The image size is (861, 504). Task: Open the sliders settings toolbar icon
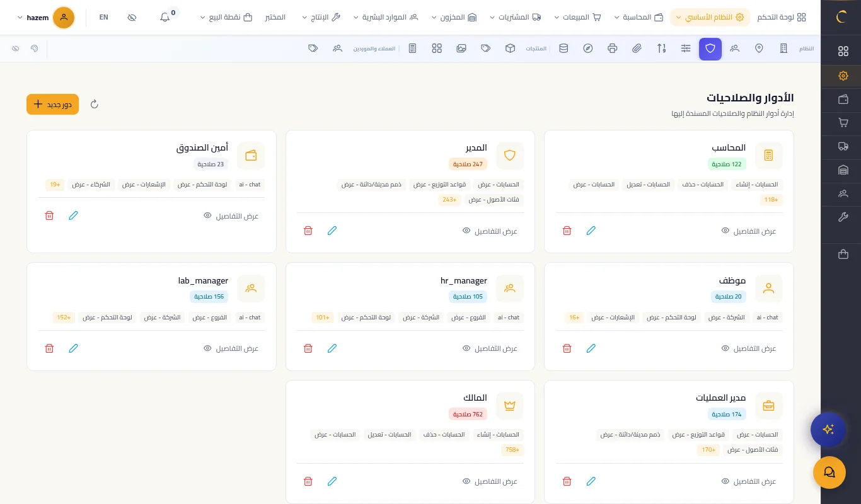pos(686,49)
